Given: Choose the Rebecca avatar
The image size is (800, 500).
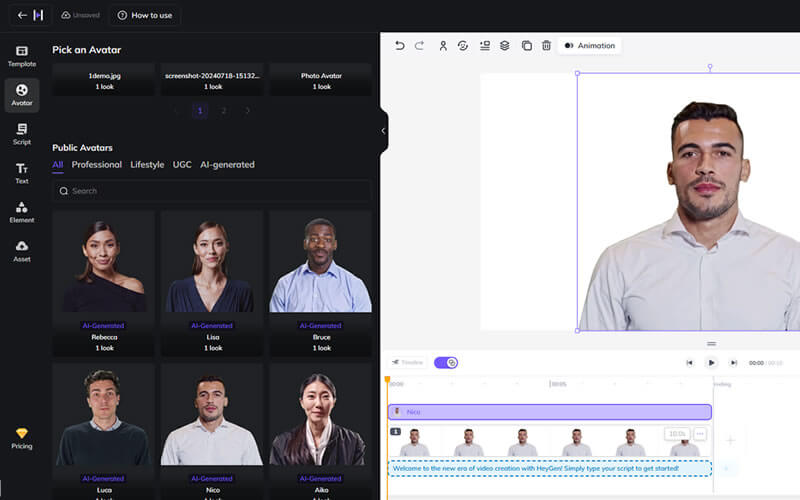Looking at the screenshot, I should pos(104,283).
